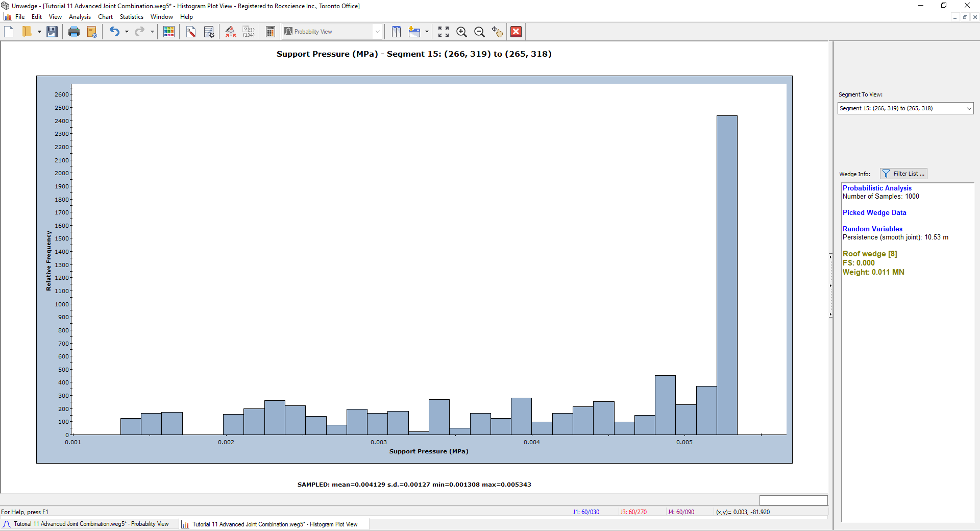This screenshot has height=531, width=980.
Task: Minimize the inner document window
Action: pyautogui.click(x=954, y=17)
